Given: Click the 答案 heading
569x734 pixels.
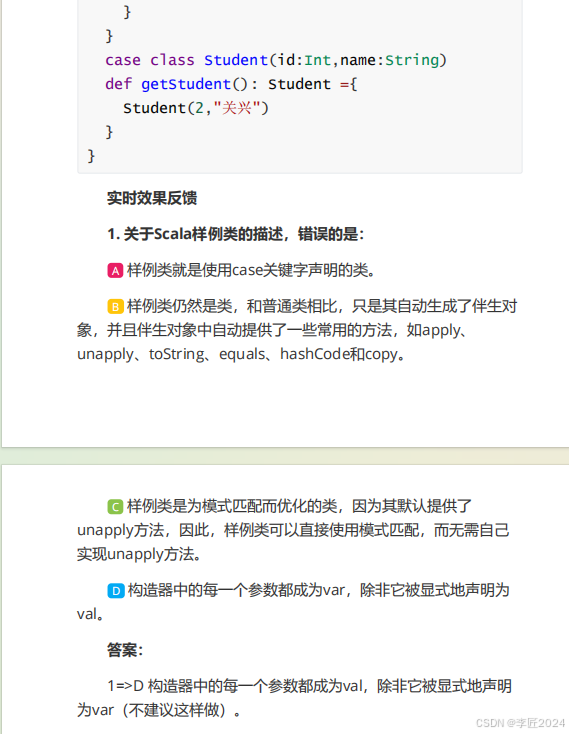Looking at the screenshot, I should click(125, 650).
